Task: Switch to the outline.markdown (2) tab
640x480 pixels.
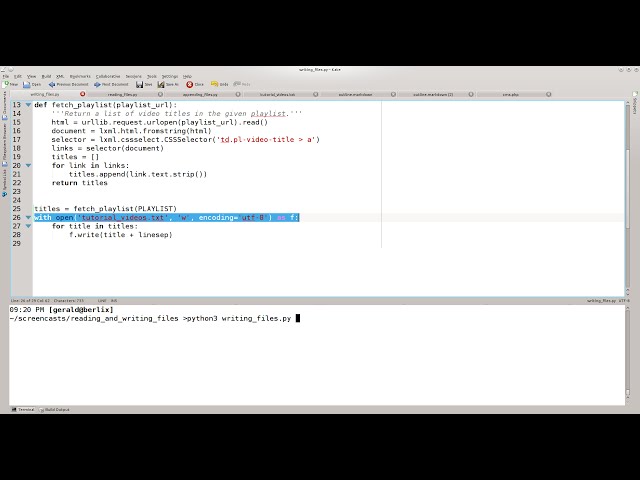Action: (433, 94)
